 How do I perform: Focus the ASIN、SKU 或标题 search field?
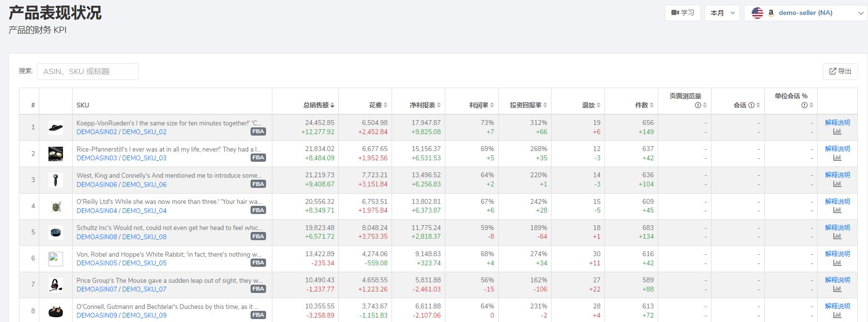(88, 72)
